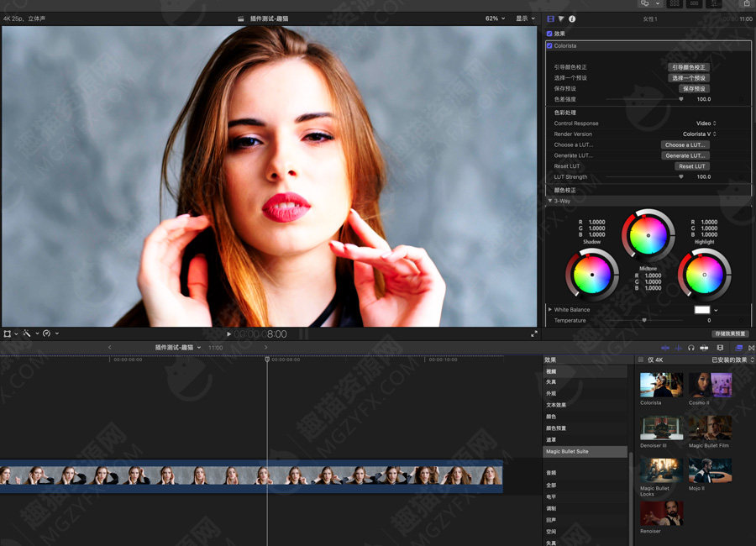
Task: Click the Choose a LUT... button
Action: click(x=685, y=144)
